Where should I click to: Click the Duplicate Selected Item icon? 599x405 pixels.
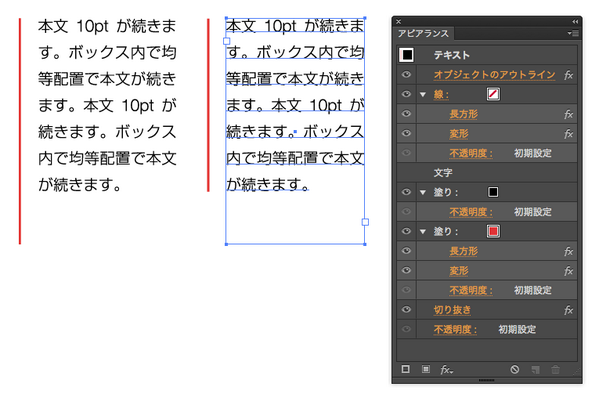(x=535, y=369)
